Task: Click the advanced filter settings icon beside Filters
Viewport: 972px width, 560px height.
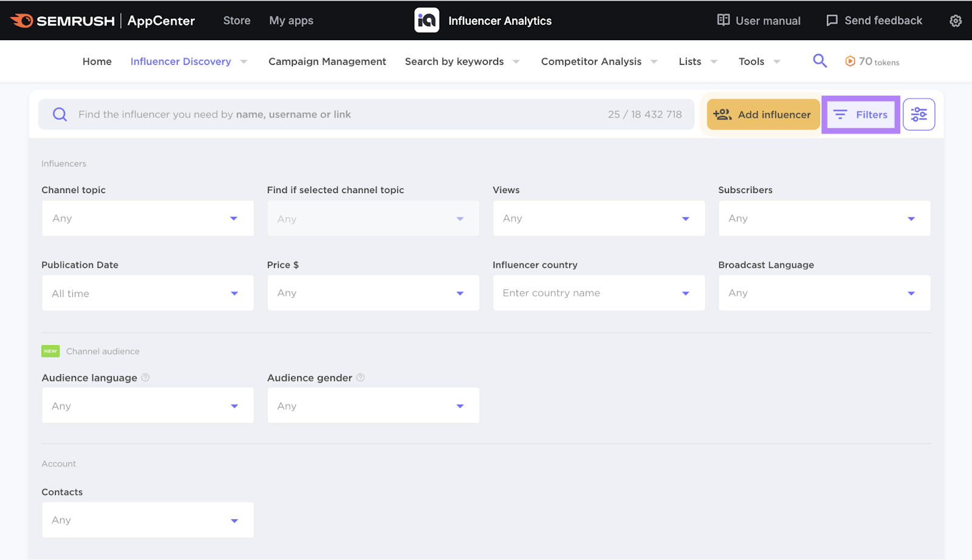Action: 919,114
